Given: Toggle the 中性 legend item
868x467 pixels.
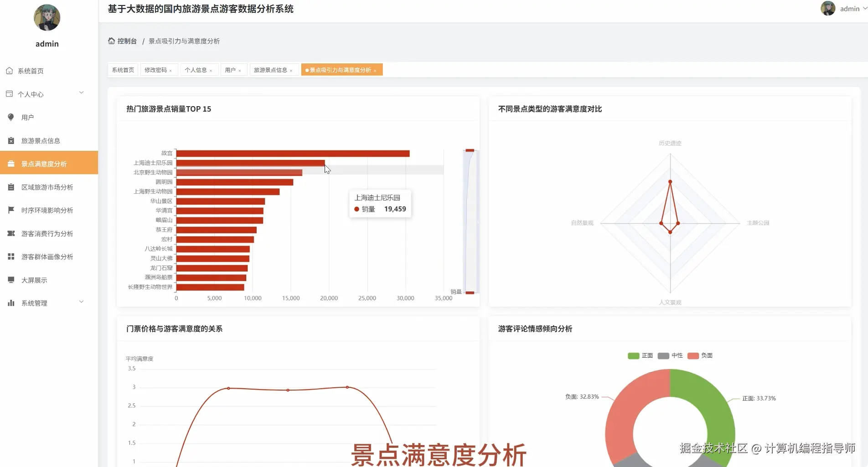Looking at the screenshot, I should pyautogui.click(x=670, y=355).
